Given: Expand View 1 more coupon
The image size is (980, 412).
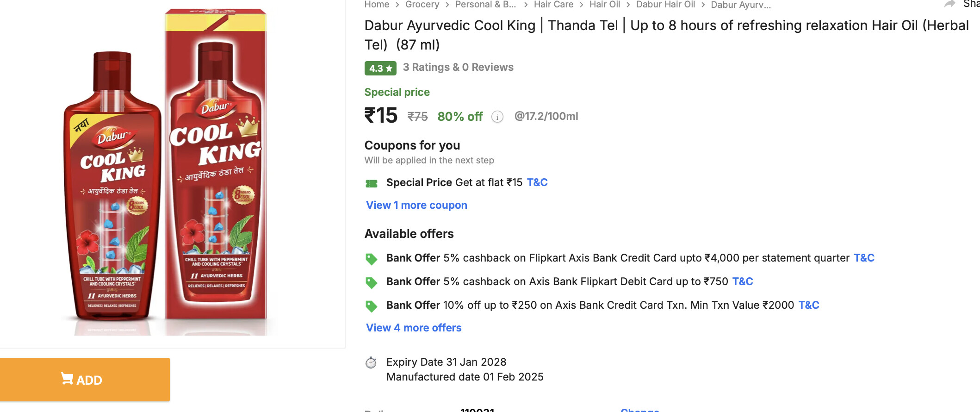Looking at the screenshot, I should coord(416,205).
